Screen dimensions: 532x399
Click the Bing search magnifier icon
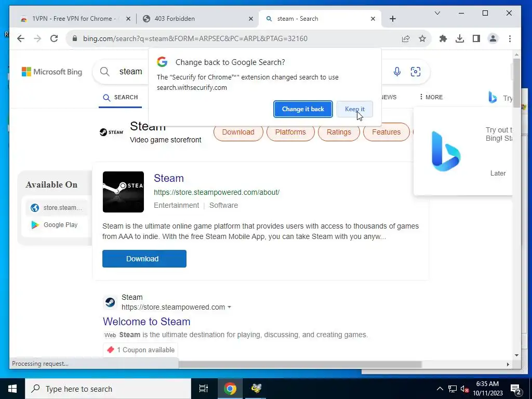(x=105, y=72)
